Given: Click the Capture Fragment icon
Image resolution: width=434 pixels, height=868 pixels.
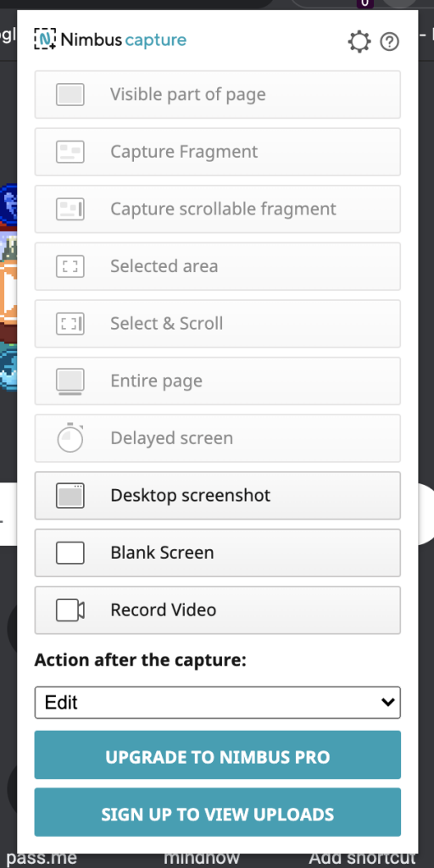Looking at the screenshot, I should (x=70, y=152).
